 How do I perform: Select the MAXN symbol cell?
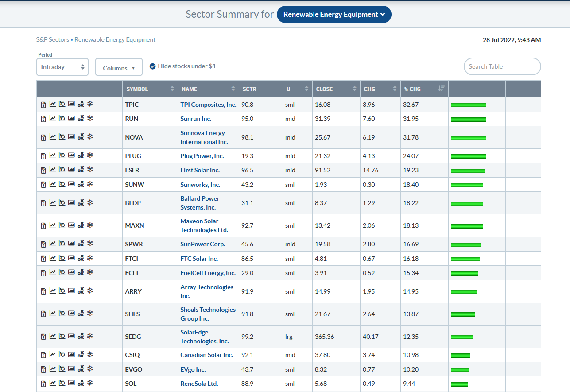pyautogui.click(x=150, y=225)
